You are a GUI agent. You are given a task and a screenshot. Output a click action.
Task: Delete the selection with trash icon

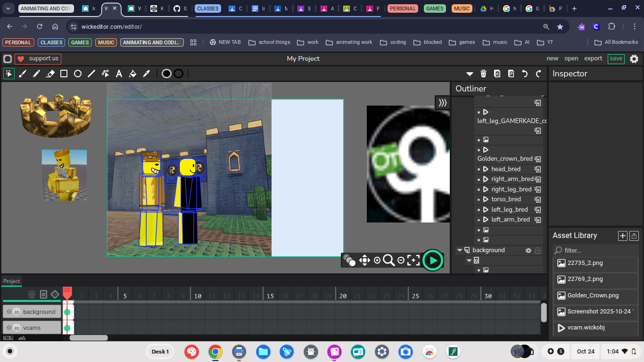pos(483,74)
